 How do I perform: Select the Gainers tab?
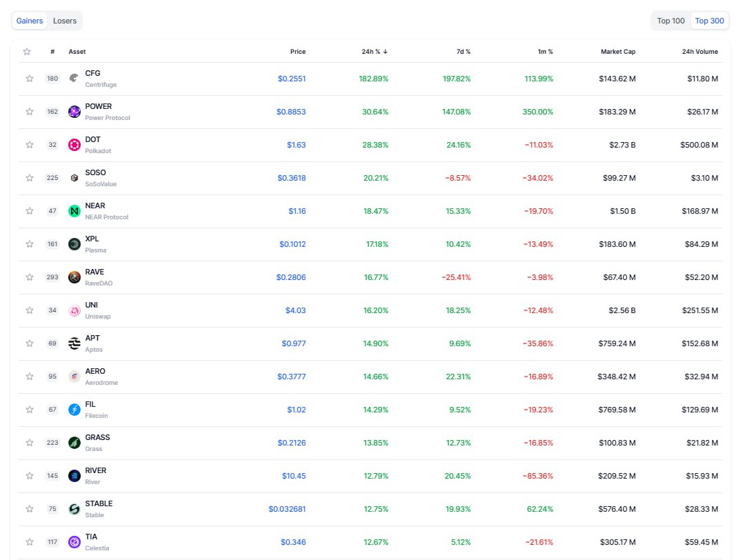[29, 21]
